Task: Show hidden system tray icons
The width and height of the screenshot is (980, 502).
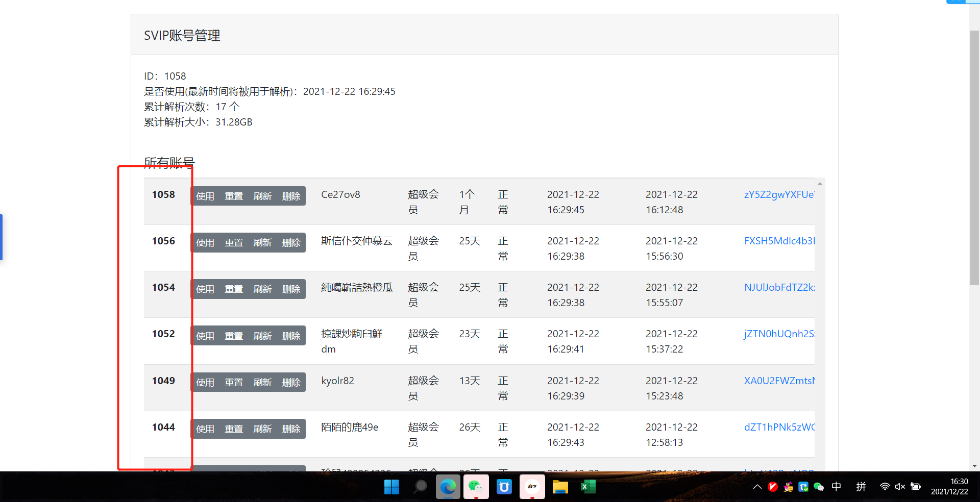Action: coord(757,487)
